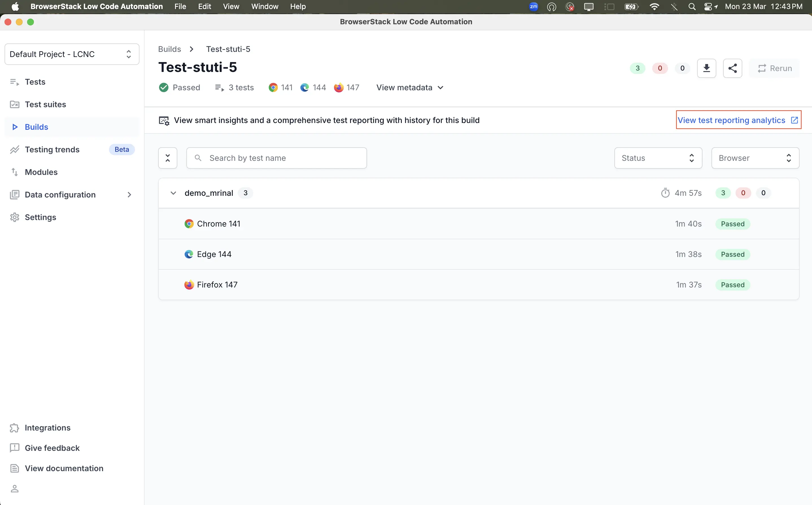
Task: Click the download build results icon
Action: click(x=706, y=68)
